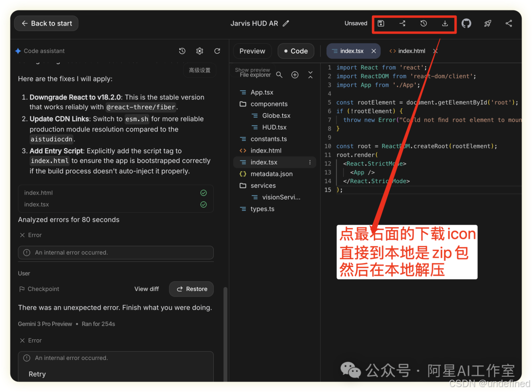Reset conversation with refresh icon
This screenshot has width=532, height=392.
click(x=217, y=51)
